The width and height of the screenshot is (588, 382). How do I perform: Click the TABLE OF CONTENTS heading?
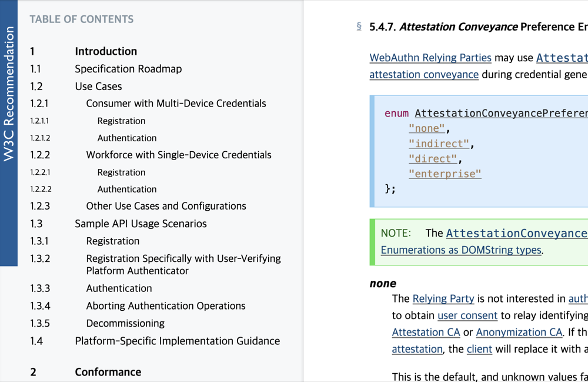click(81, 19)
